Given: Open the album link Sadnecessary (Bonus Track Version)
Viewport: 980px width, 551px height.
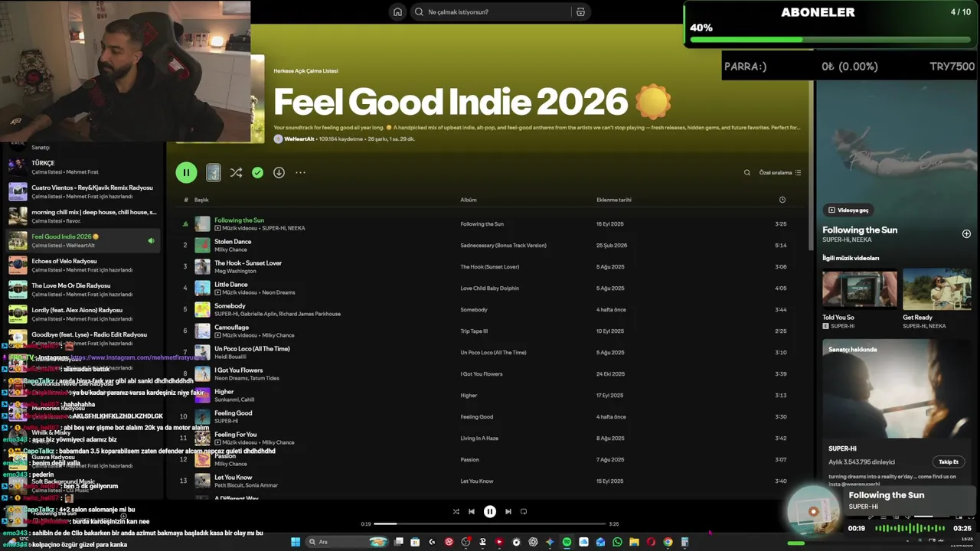Looking at the screenshot, I should coord(503,246).
